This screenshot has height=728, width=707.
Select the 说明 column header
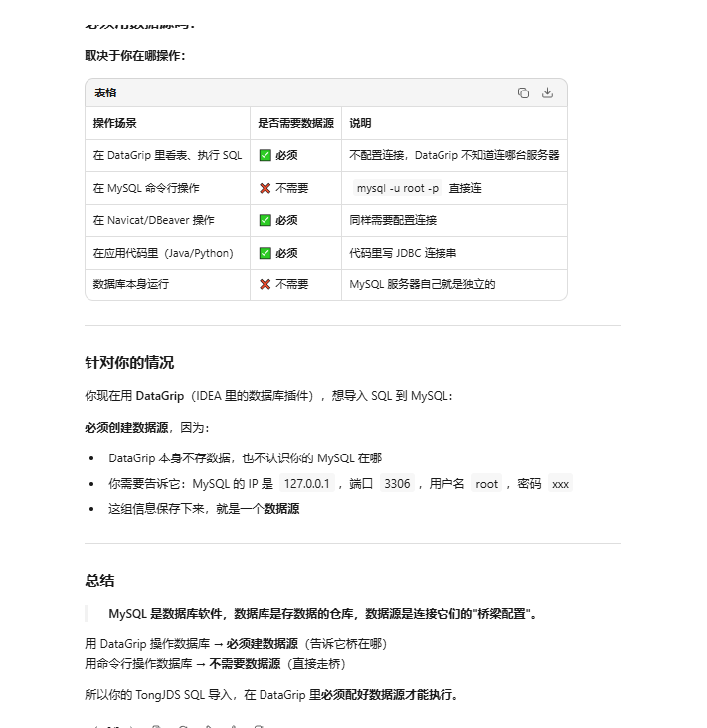pyautogui.click(x=360, y=123)
